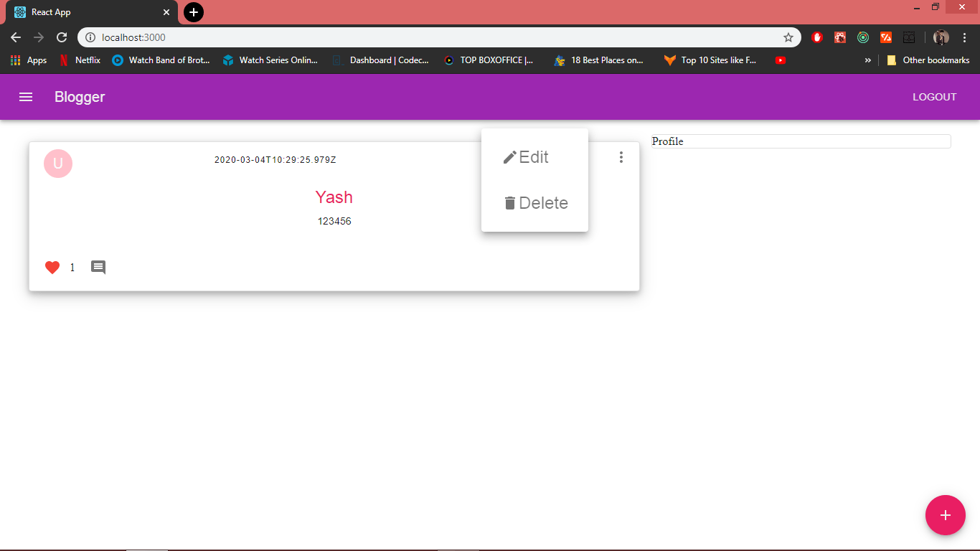Viewport: 980px width, 551px height.
Task: Expand hidden bookmarks with the chevron arrows
Action: (x=868, y=60)
